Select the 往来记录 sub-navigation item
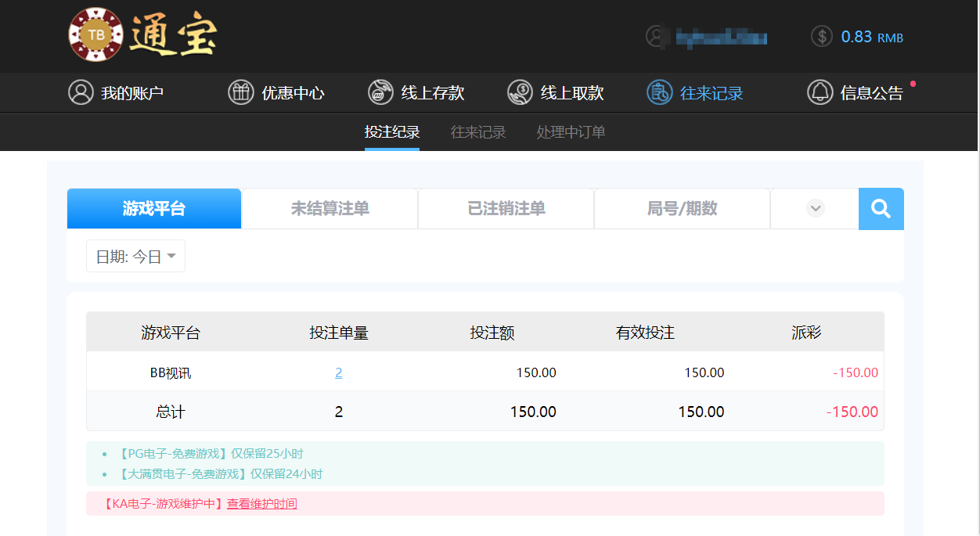The height and width of the screenshot is (536, 980). 477,131
